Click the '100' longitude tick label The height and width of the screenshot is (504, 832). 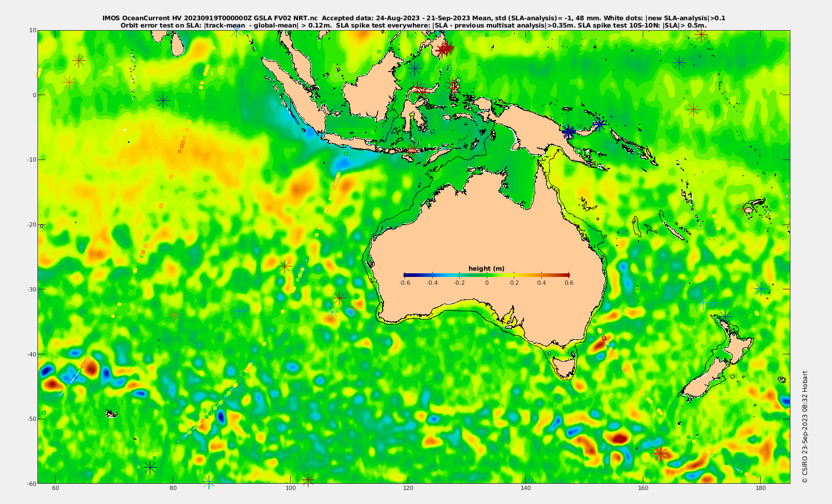291,488
